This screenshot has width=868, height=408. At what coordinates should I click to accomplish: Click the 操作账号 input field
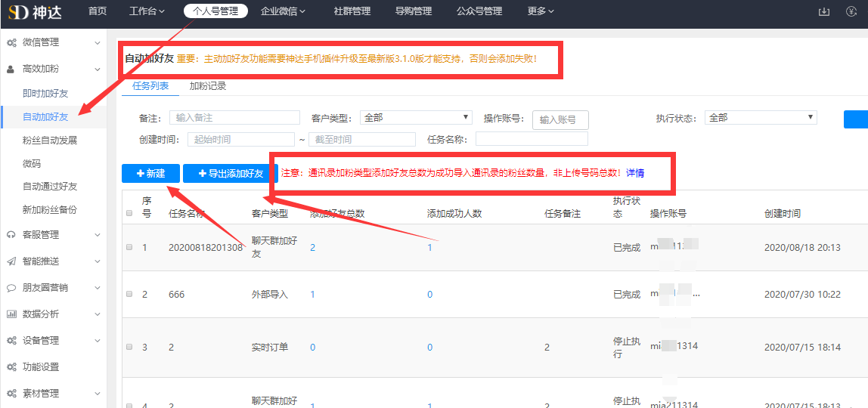coord(560,120)
